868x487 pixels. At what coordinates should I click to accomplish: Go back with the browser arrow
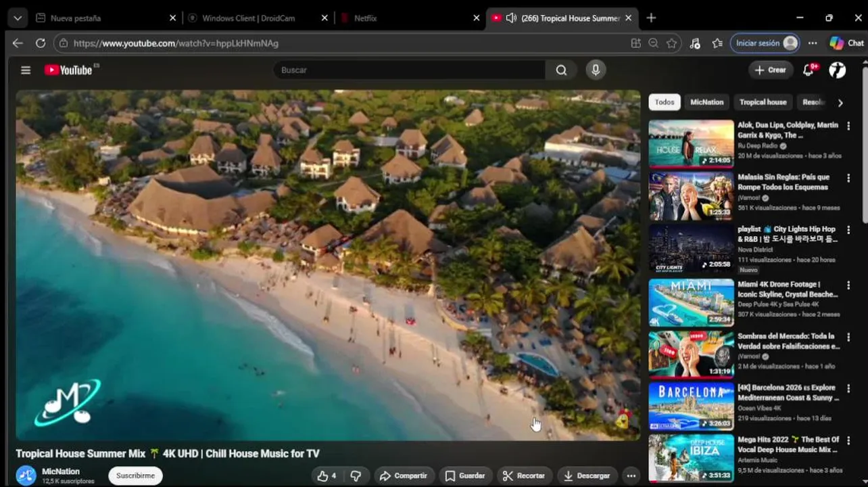click(x=18, y=43)
